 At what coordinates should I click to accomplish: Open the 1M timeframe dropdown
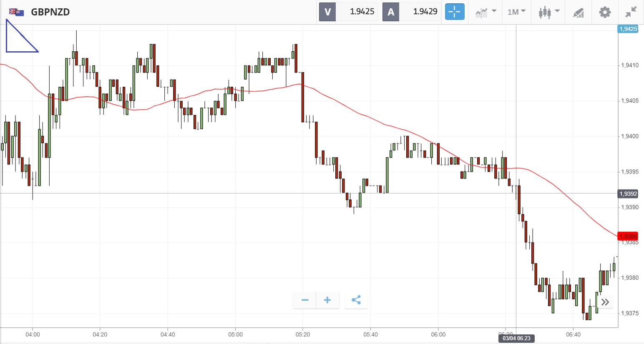click(516, 12)
